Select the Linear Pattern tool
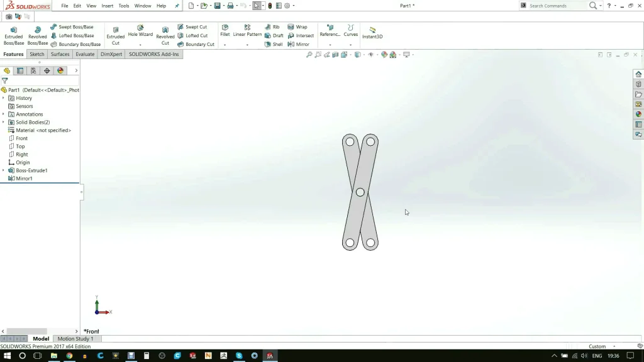644x362 pixels. click(247, 30)
